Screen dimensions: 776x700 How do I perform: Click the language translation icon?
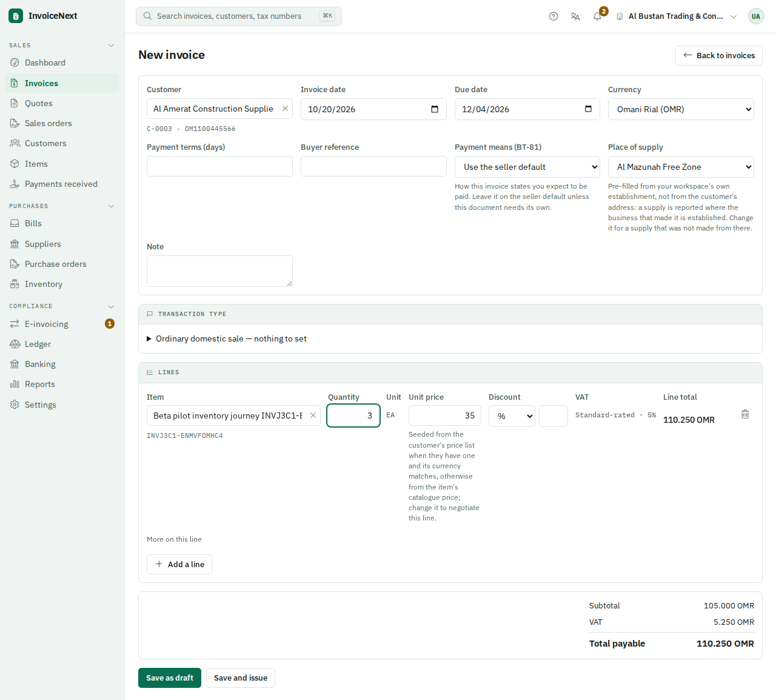[x=575, y=16]
